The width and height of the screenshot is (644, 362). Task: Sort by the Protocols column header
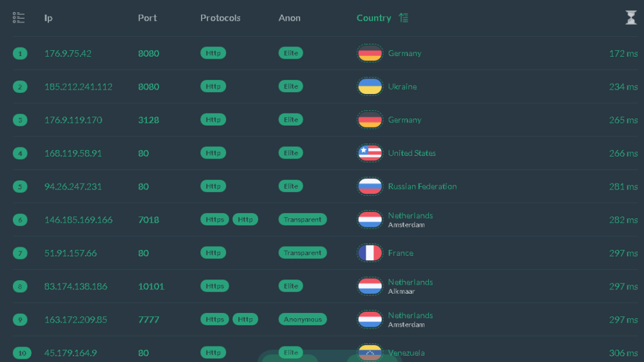coord(220,18)
